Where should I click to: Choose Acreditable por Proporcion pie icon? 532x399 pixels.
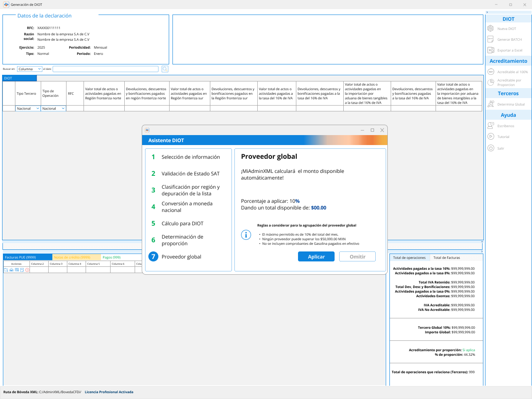point(490,82)
